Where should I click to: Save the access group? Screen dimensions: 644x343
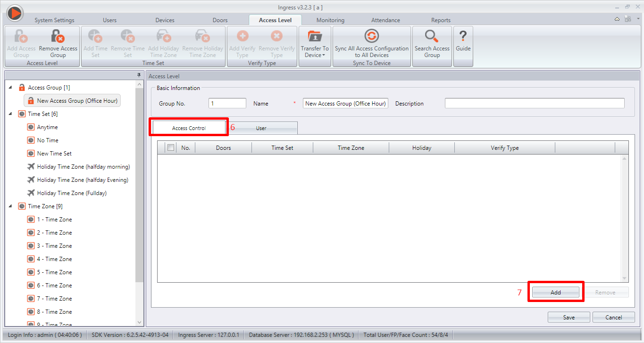(x=569, y=317)
